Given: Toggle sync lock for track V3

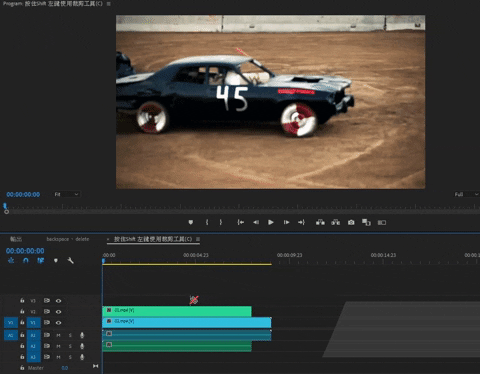Looking at the screenshot, I should coord(47,300).
